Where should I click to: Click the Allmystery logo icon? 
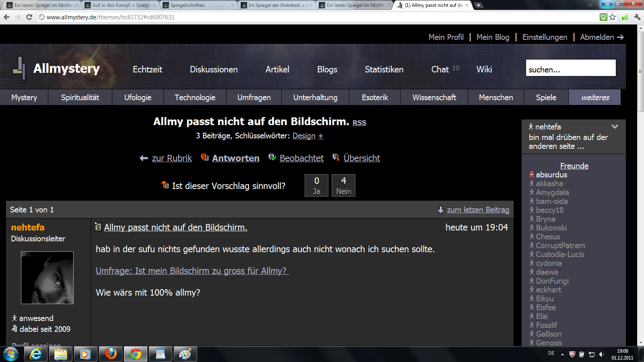[19, 68]
